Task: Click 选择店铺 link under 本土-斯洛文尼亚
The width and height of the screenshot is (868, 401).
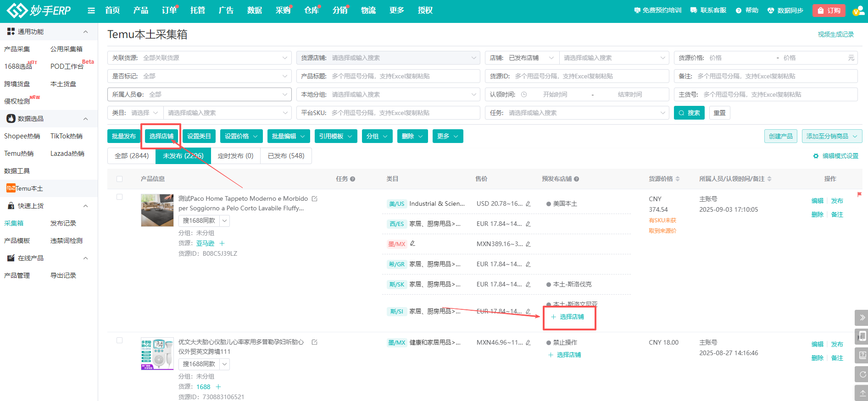Action: click(x=568, y=317)
